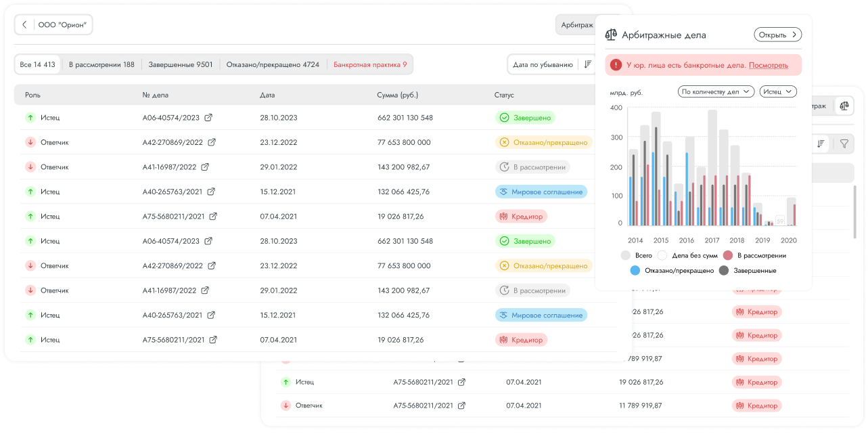Select the Банкротная практика 9 tab
The width and height of the screenshot is (868, 434).
coord(370,65)
